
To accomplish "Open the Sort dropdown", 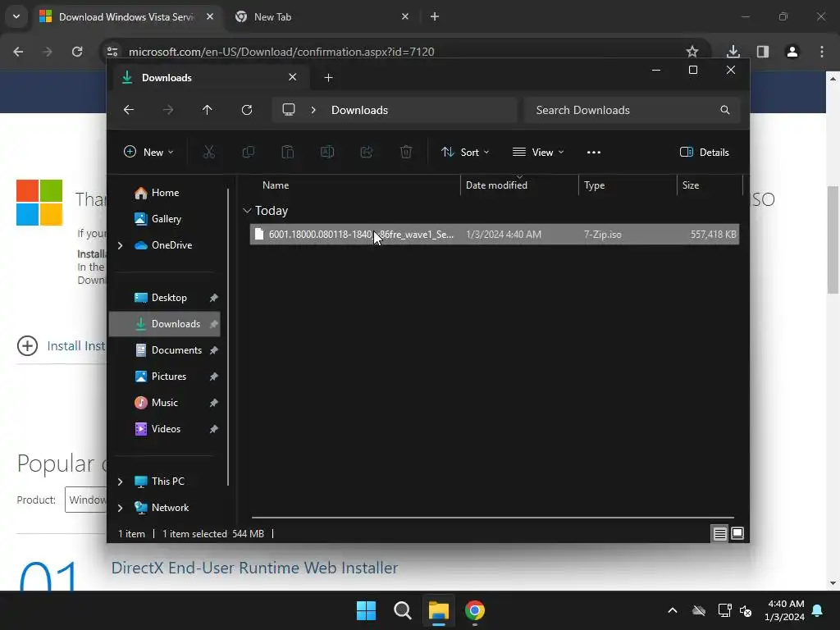I will (x=465, y=152).
